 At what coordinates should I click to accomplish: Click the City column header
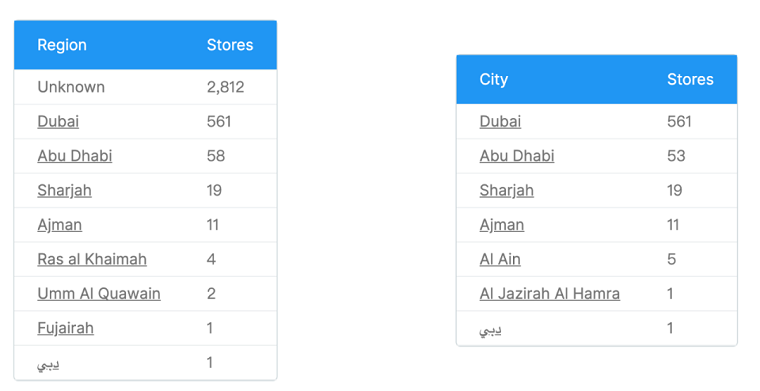tap(493, 79)
